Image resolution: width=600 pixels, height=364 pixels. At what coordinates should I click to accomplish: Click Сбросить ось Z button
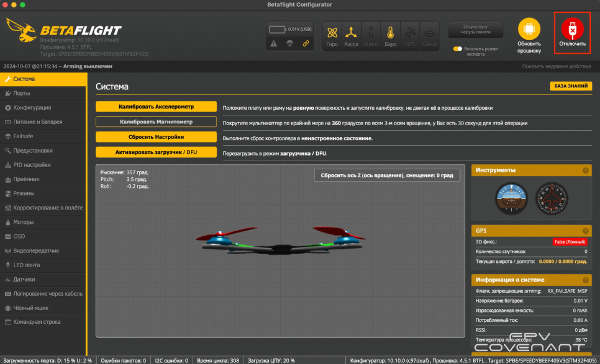click(x=386, y=175)
